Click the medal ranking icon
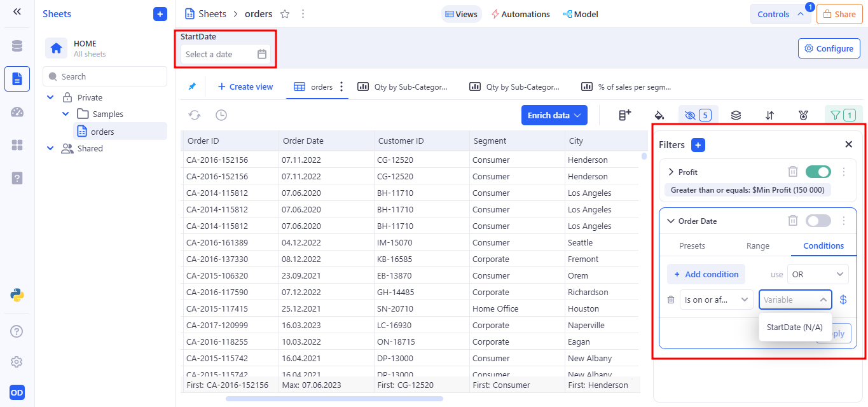 coord(804,115)
